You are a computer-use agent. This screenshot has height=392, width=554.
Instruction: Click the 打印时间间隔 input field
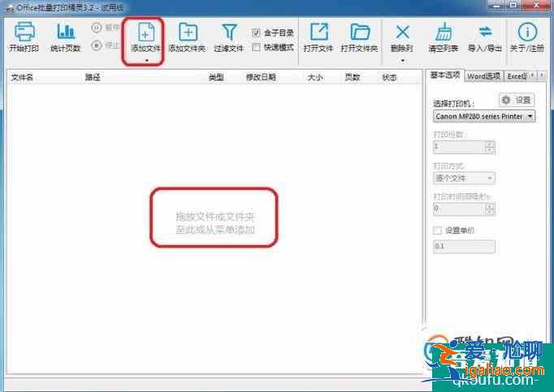point(459,209)
